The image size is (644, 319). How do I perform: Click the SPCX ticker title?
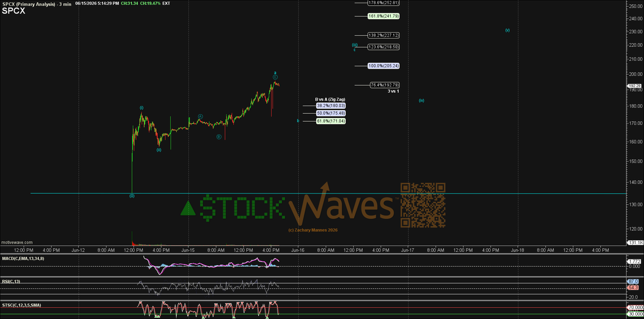(x=13, y=10)
